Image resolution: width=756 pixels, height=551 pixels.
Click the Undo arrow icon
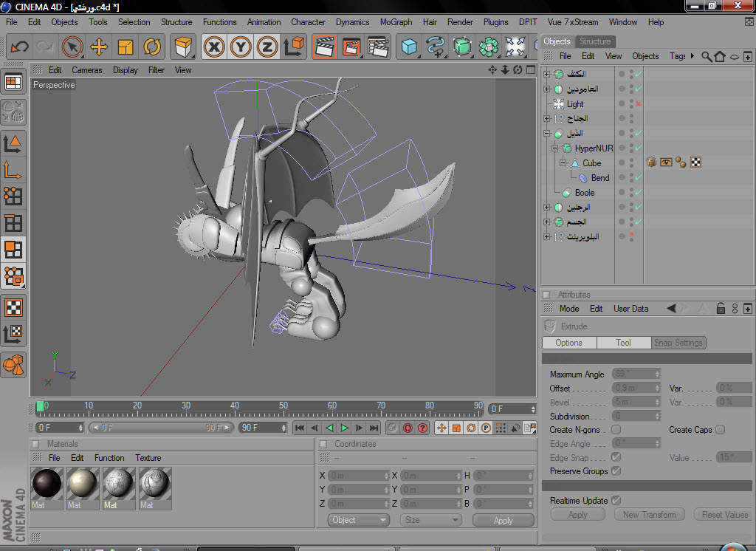[x=20, y=47]
